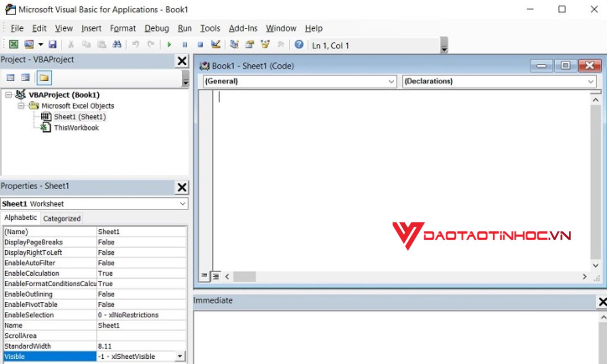Switch to the Categorized properties tab
Image resolution: width=607 pixels, height=364 pixels.
click(x=62, y=218)
